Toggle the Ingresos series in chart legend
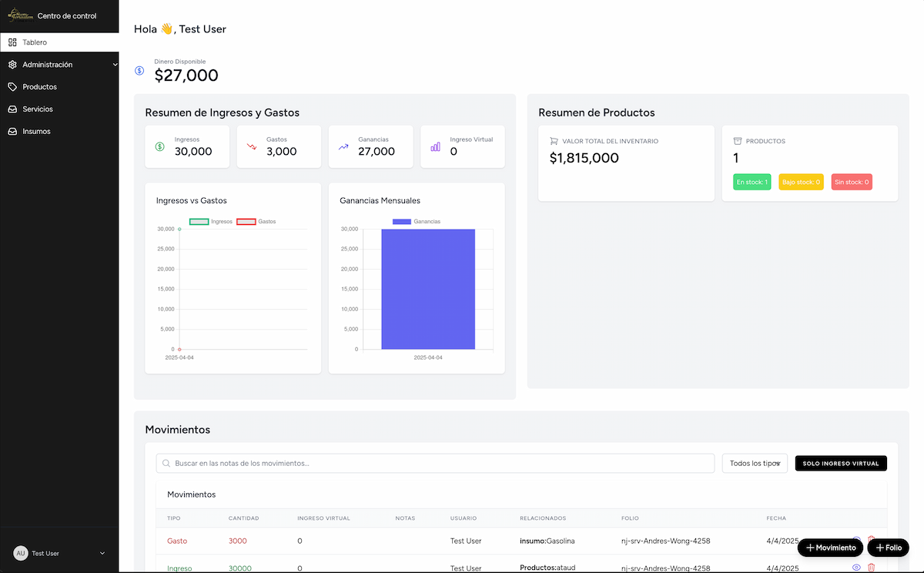Image resolution: width=924 pixels, height=573 pixels. (x=199, y=222)
